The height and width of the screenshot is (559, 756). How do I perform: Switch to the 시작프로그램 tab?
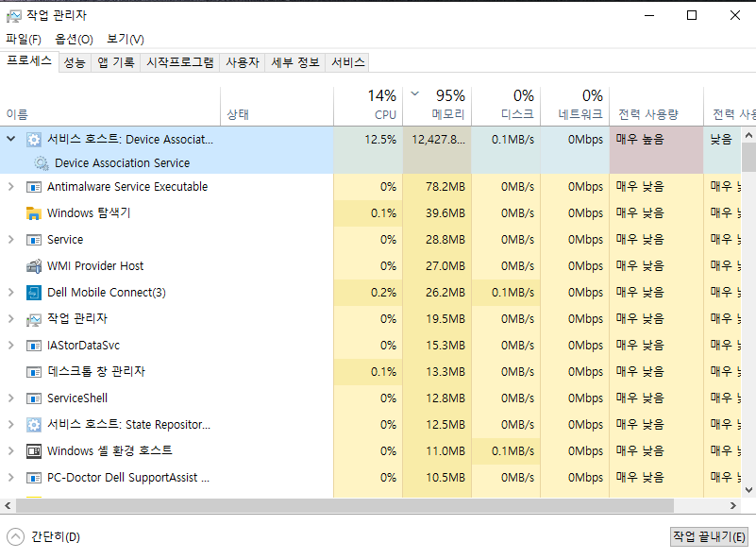tap(180, 62)
